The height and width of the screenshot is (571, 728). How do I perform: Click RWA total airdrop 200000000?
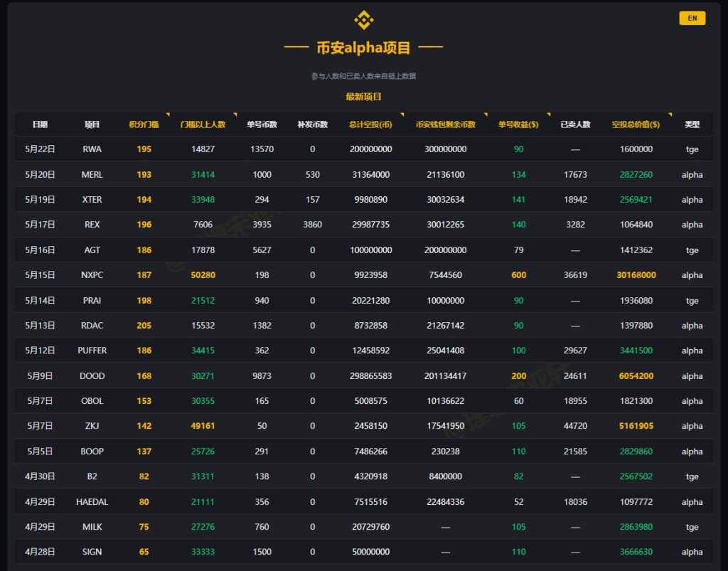point(370,149)
